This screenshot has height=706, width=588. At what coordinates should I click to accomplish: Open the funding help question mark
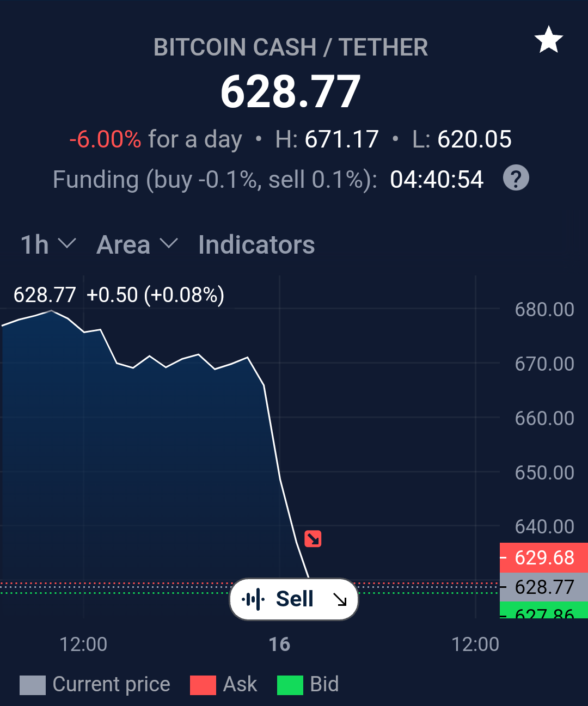click(516, 178)
